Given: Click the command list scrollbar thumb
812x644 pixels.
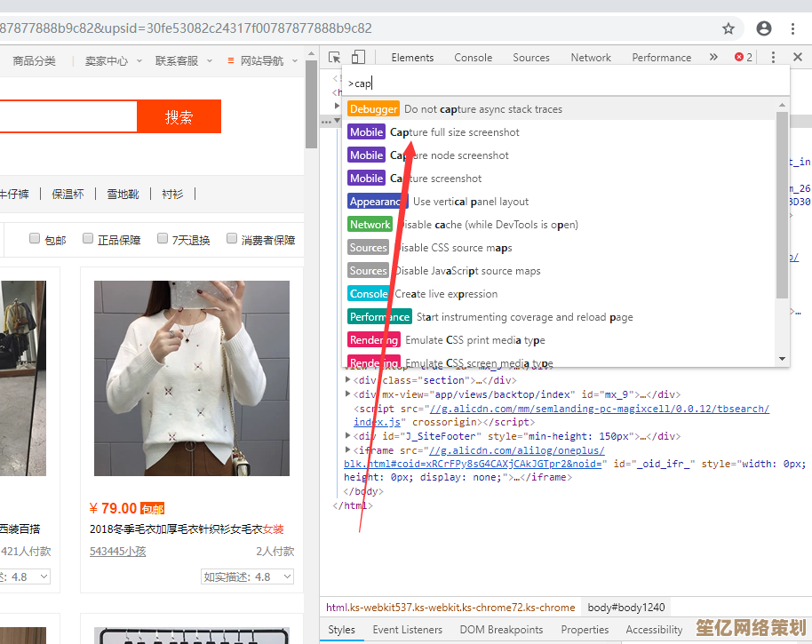Looking at the screenshot, I should coord(782,204).
